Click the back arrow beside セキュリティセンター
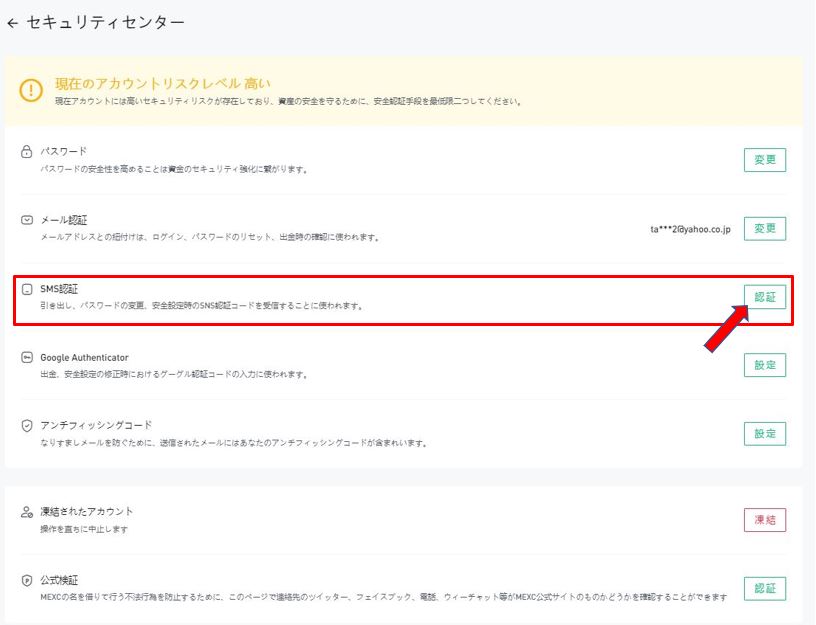The height and width of the screenshot is (625, 816). [x=12, y=22]
